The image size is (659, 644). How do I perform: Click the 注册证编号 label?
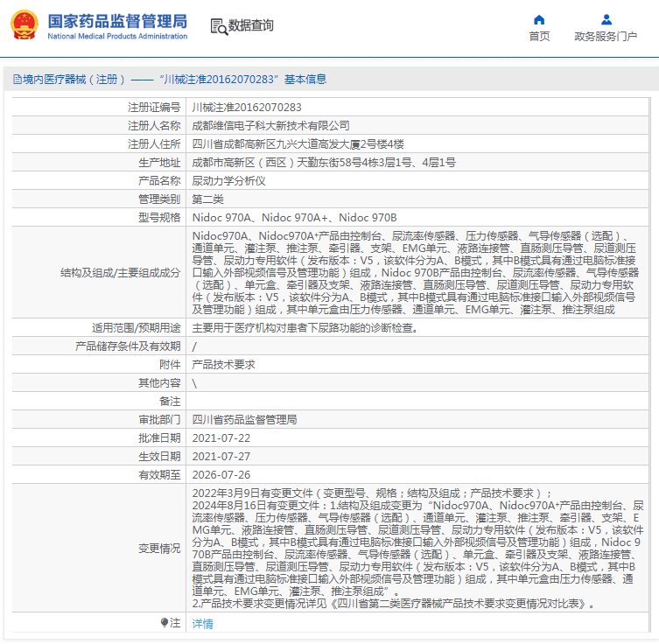click(154, 108)
